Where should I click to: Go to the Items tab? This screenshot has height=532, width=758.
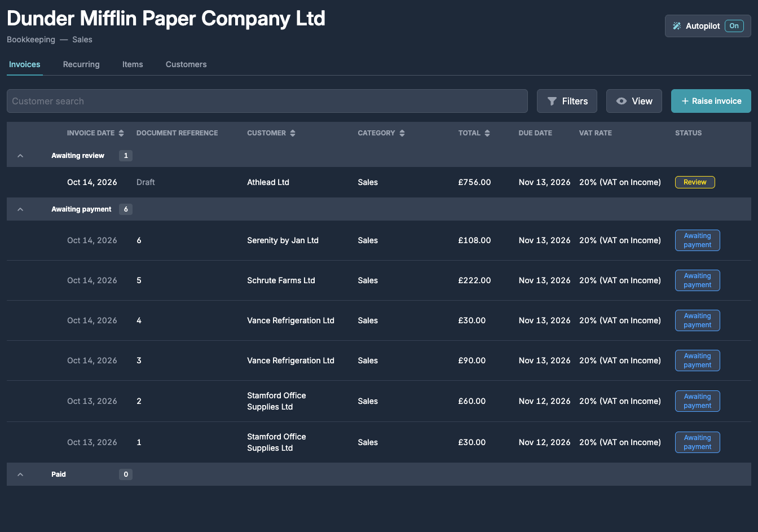133,64
